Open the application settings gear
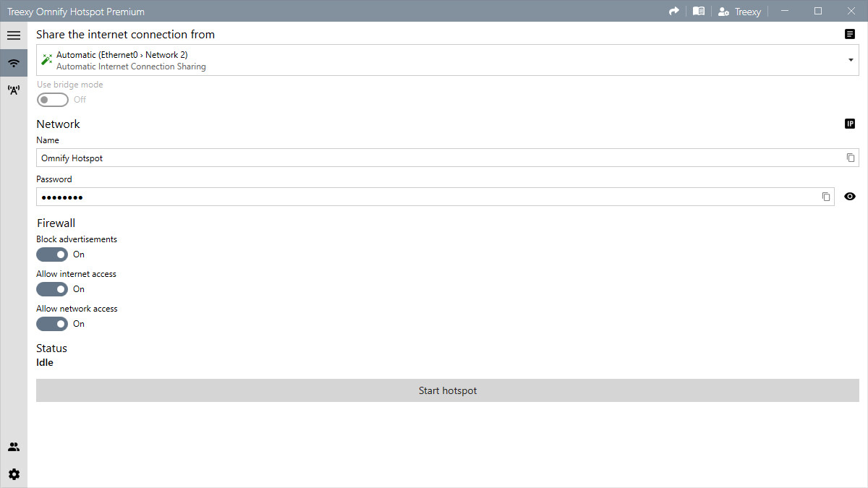Viewport: 868px width, 488px height. 14,474
